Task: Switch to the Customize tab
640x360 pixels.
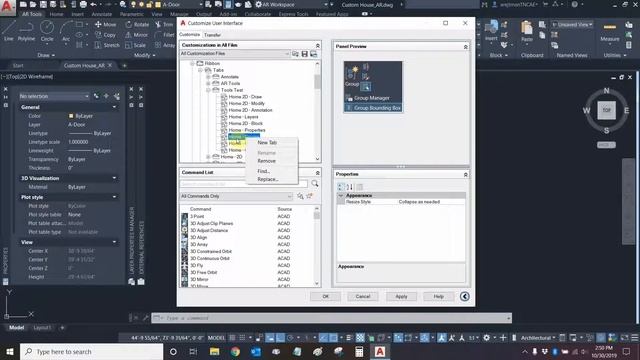Action: pyautogui.click(x=189, y=35)
